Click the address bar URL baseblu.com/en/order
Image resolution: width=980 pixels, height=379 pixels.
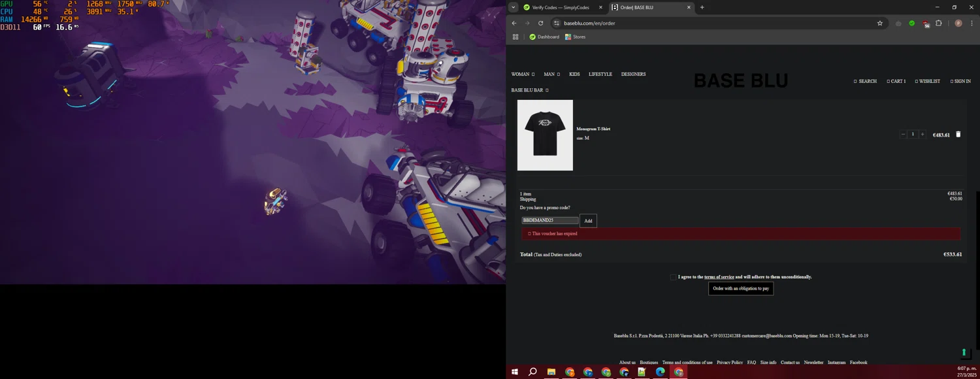tap(589, 23)
